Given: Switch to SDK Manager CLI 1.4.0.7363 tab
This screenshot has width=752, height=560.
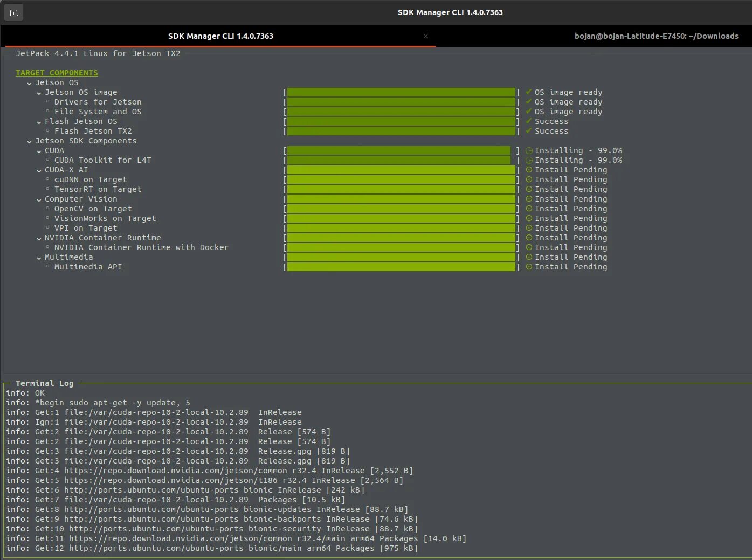Looking at the screenshot, I should (220, 36).
